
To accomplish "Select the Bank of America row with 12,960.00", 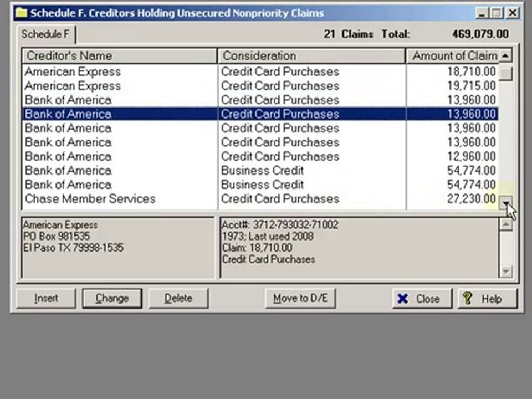I will 260,156.
